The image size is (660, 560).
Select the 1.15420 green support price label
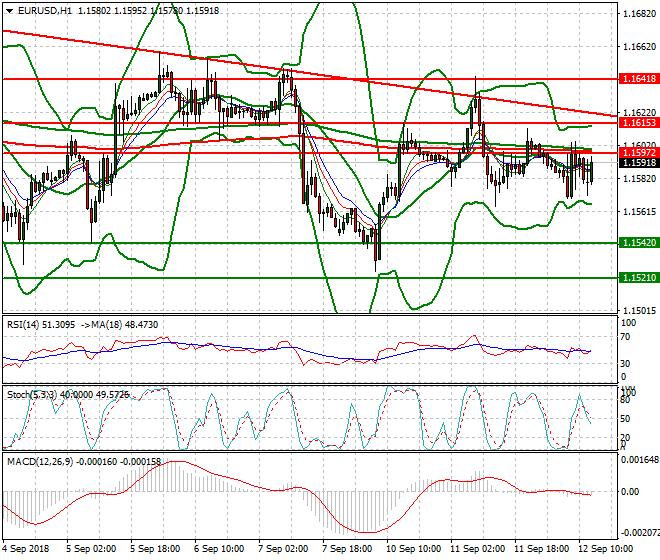(x=637, y=243)
